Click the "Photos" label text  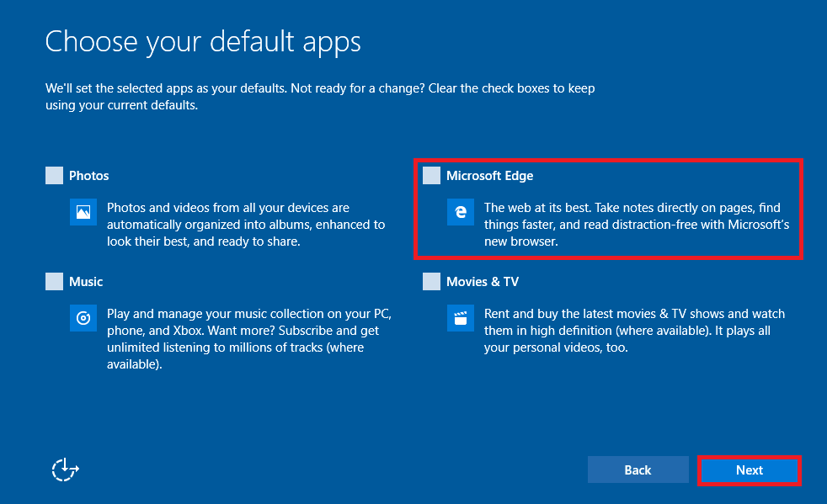(x=89, y=176)
